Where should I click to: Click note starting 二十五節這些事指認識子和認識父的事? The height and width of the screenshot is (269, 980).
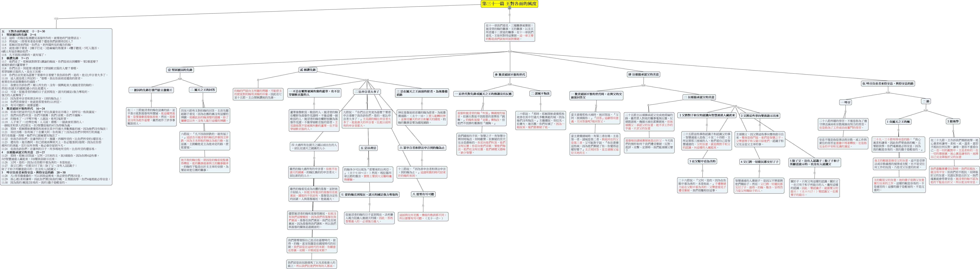click(707, 141)
